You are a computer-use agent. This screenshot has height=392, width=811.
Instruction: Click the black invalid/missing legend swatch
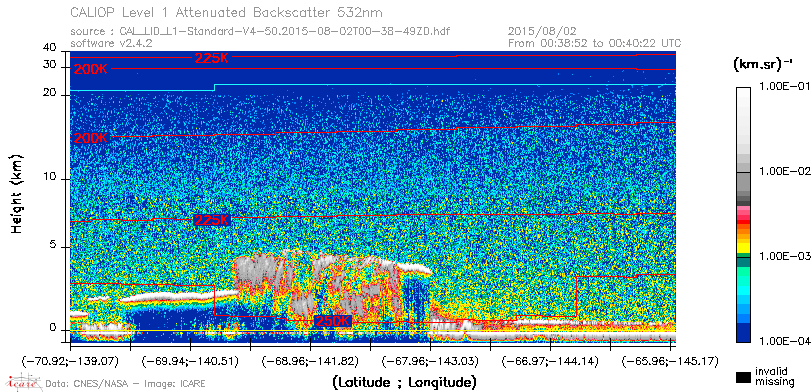click(x=744, y=378)
